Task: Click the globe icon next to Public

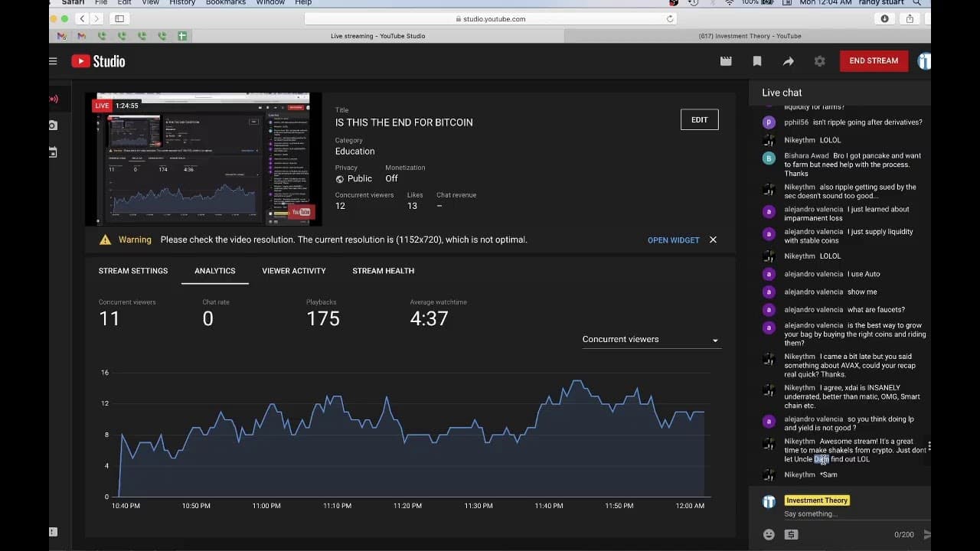Action: (x=340, y=179)
